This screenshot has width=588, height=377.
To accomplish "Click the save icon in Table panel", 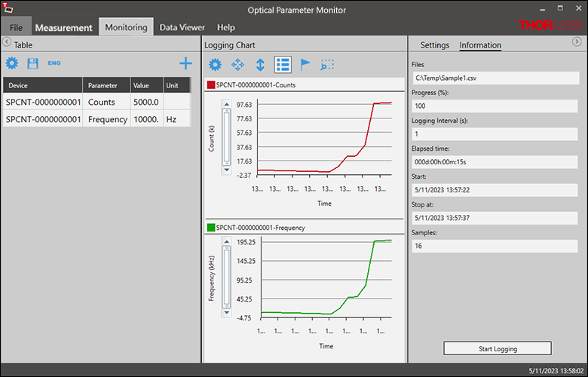I will tap(32, 64).
